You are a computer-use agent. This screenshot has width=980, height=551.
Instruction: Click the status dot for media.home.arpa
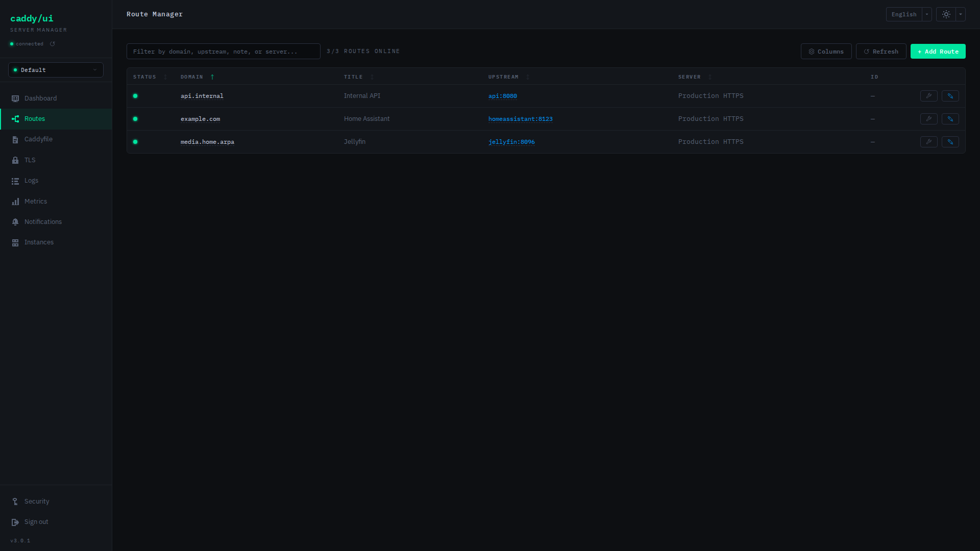(x=135, y=142)
